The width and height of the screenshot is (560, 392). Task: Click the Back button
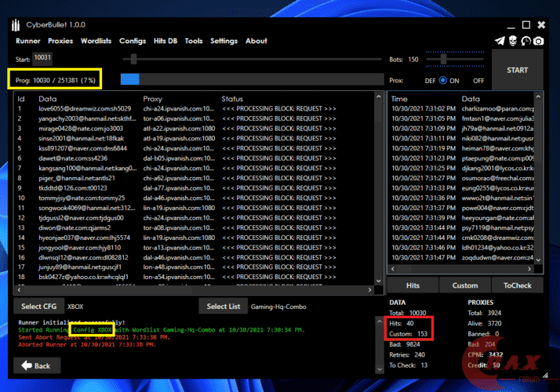click(37, 365)
